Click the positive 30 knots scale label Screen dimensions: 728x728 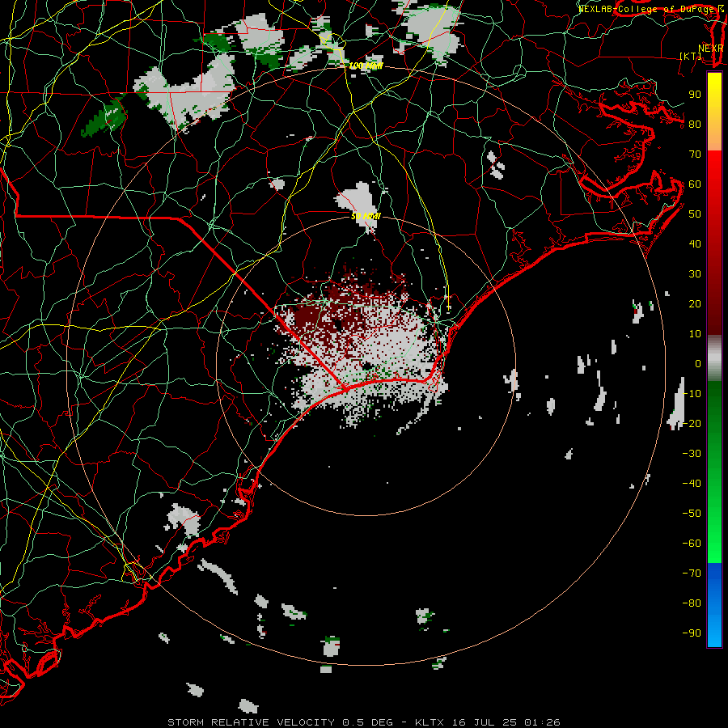coord(695,274)
